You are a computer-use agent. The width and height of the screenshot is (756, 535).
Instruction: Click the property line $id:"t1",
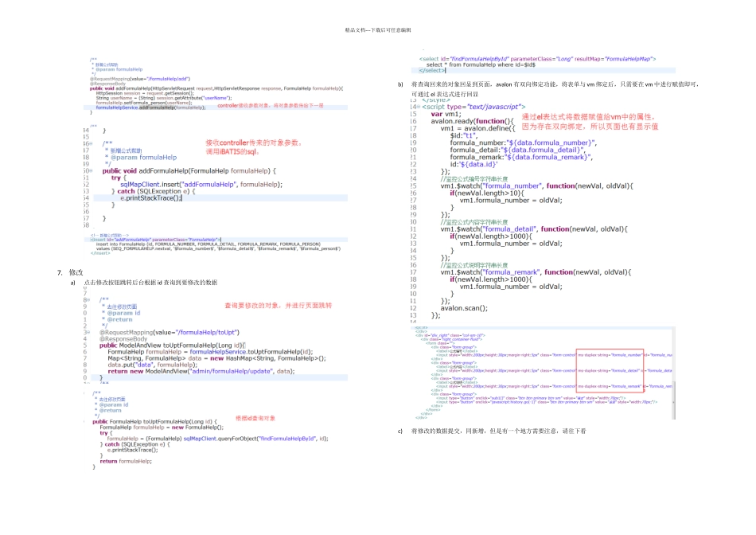[464, 135]
